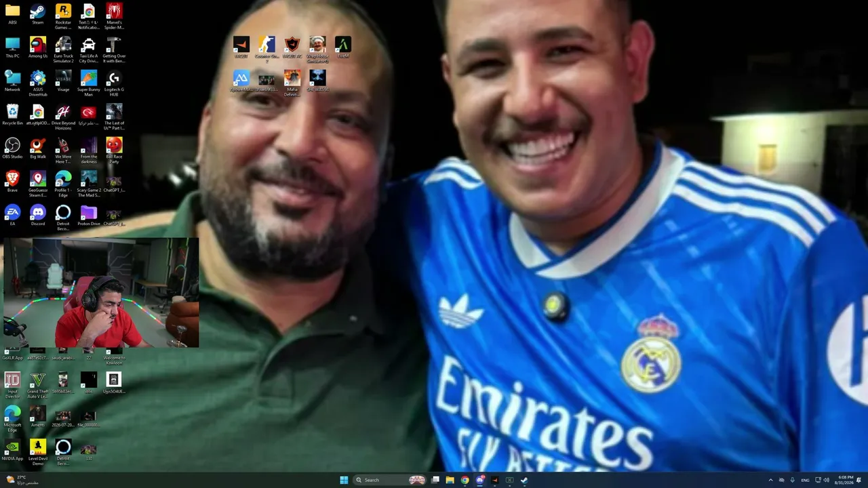Viewport: 868px width, 488px height.
Task: Select the file_000000... image thumbnail
Action: tap(88, 416)
